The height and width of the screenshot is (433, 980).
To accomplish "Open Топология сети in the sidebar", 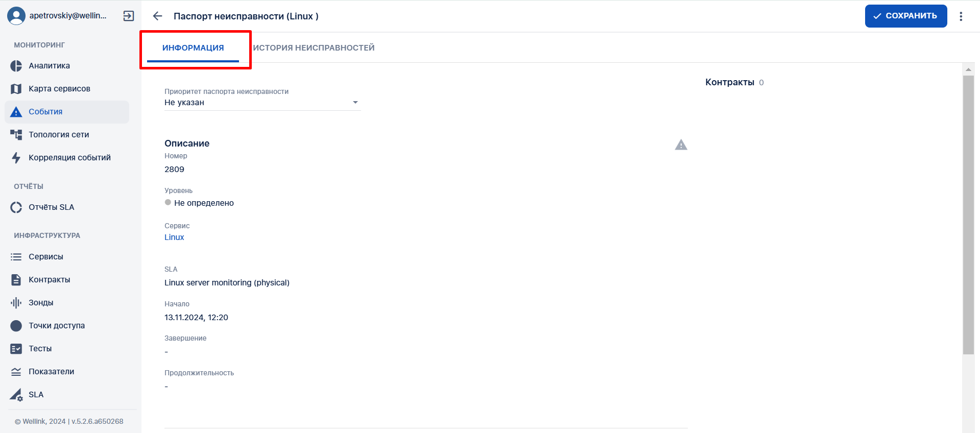I will pos(67,135).
